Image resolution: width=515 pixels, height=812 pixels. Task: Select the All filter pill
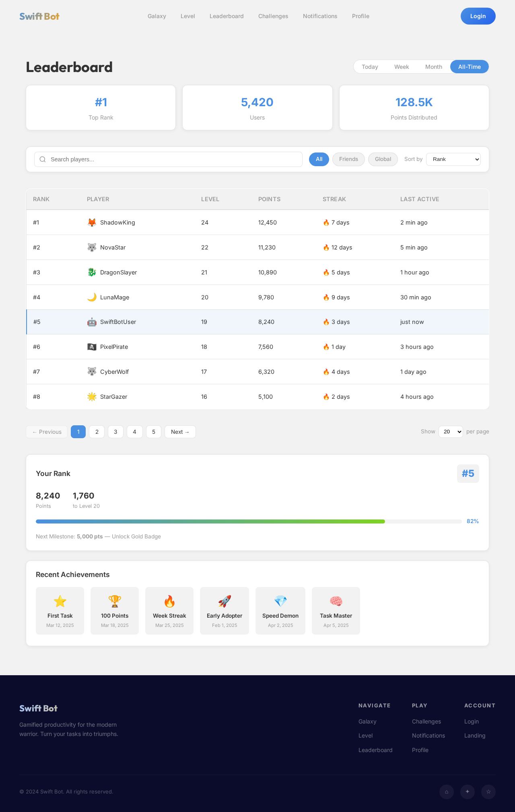[319, 159]
